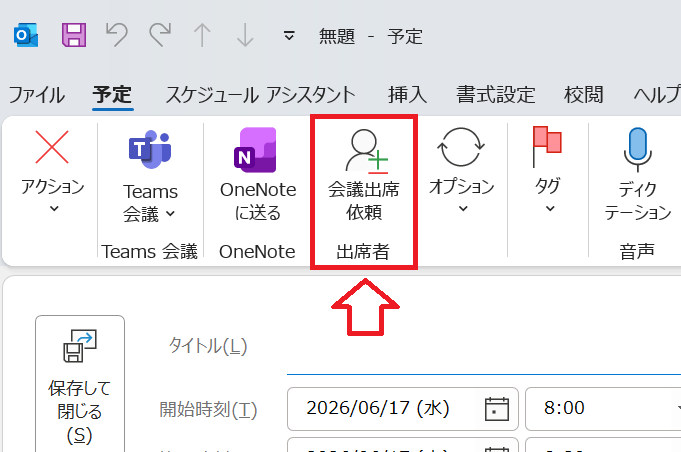The image size is (681, 452).
Task: Click the オプション recurrence arrows icon
Action: click(x=461, y=147)
